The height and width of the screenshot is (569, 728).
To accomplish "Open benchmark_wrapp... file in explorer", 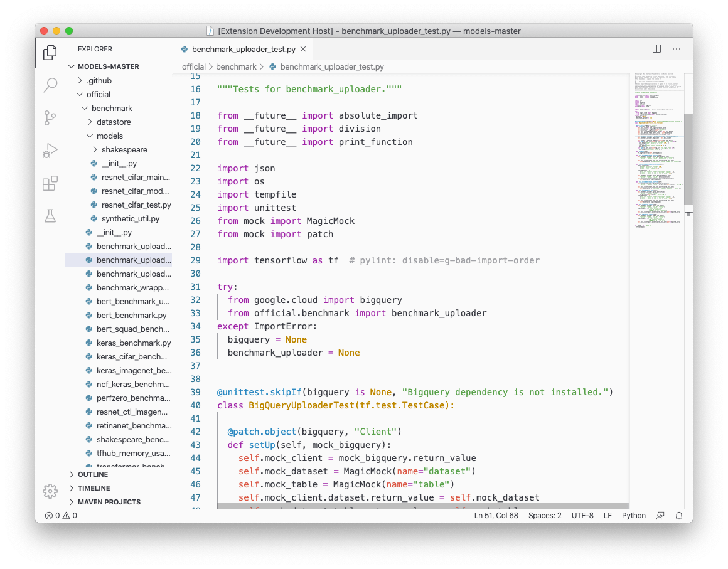I will (119, 288).
